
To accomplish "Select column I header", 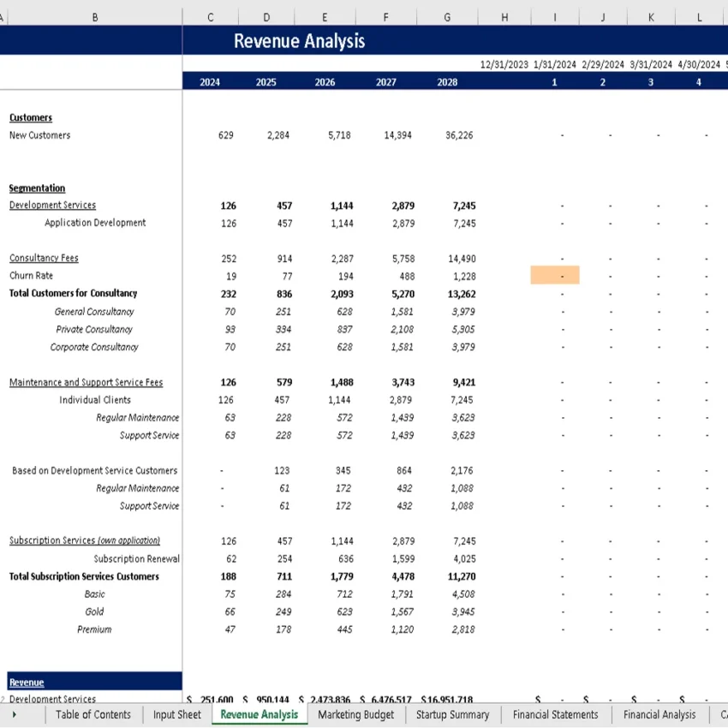I will [555, 17].
